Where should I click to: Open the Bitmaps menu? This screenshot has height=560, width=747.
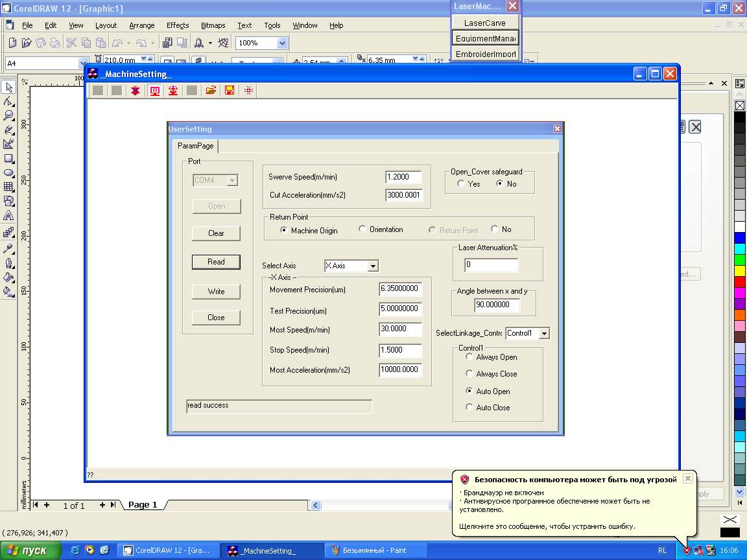[213, 25]
